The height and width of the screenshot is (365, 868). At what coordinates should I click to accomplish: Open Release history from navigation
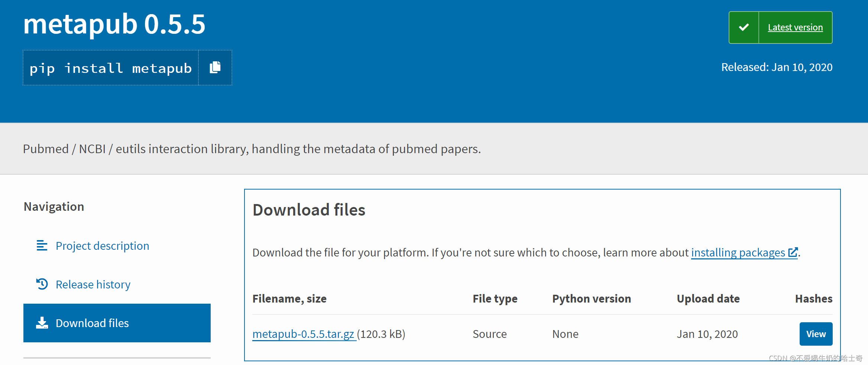(93, 284)
